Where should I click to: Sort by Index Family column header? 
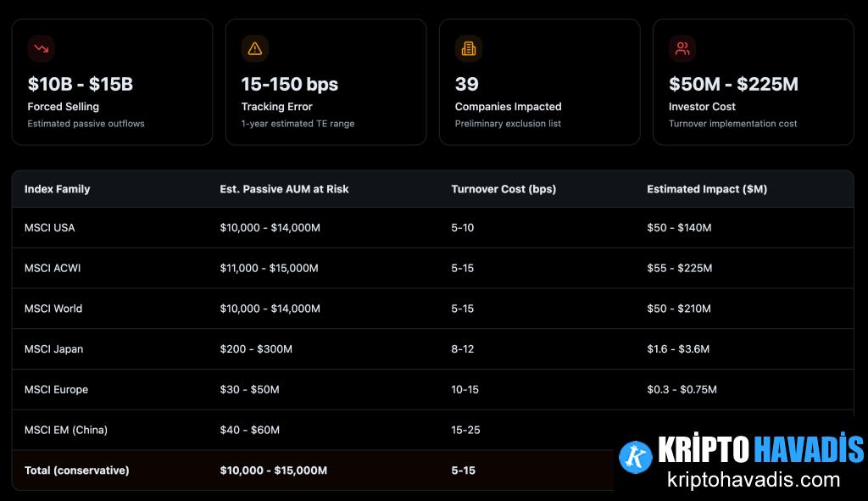coord(57,189)
